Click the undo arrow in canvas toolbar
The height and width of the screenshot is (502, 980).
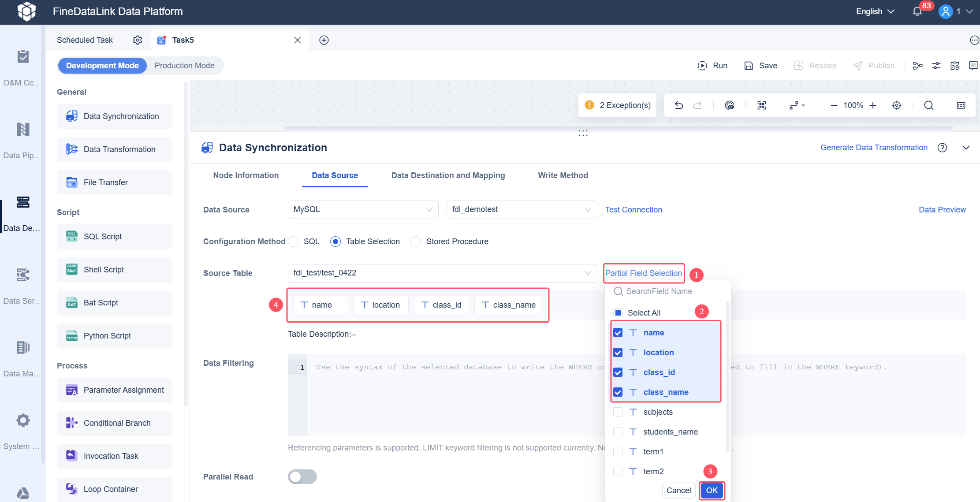tap(679, 105)
